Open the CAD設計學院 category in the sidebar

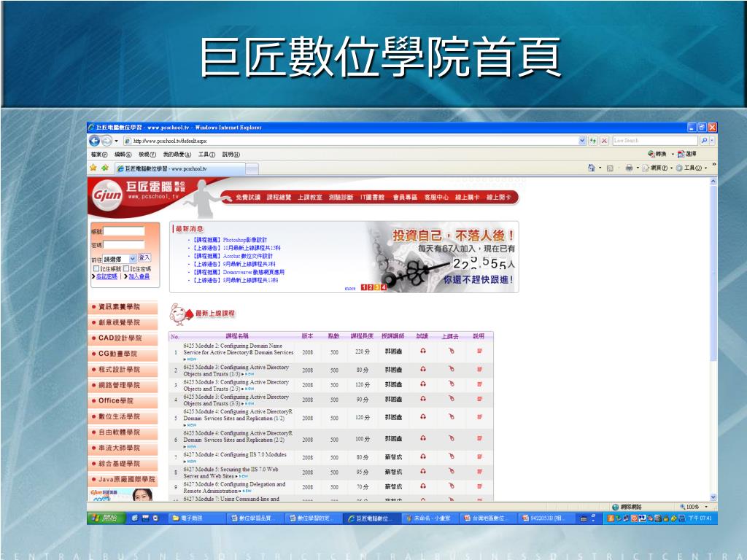point(123,338)
